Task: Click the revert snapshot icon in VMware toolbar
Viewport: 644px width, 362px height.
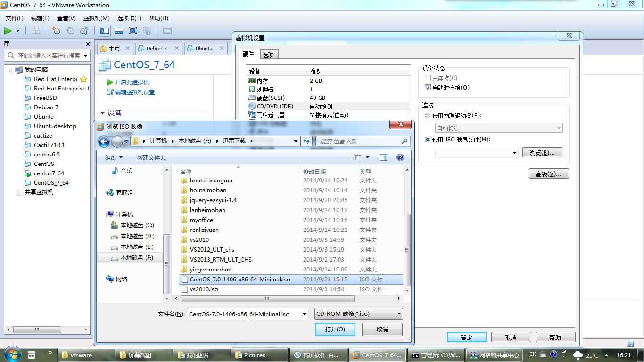Action: 70,31
